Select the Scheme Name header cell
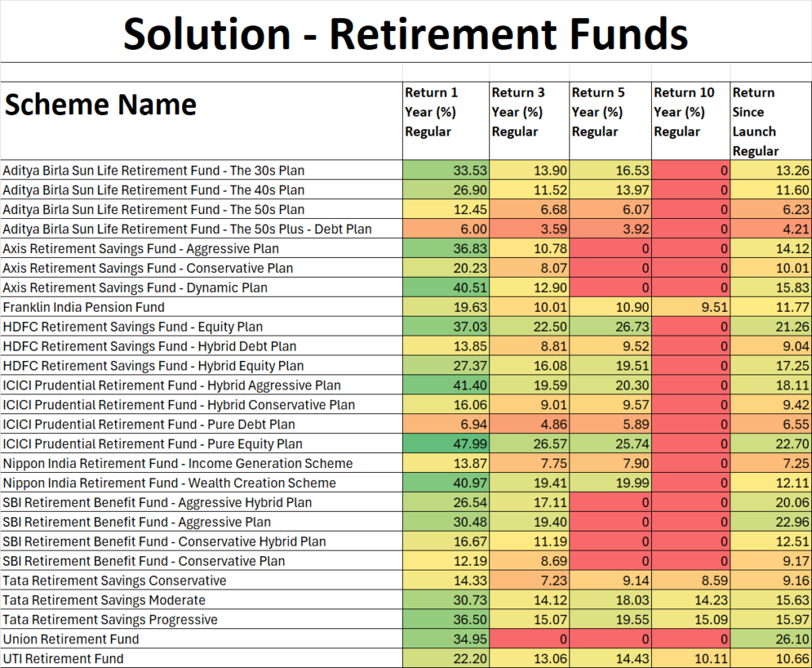The height and width of the screenshot is (668, 812). coord(201,121)
